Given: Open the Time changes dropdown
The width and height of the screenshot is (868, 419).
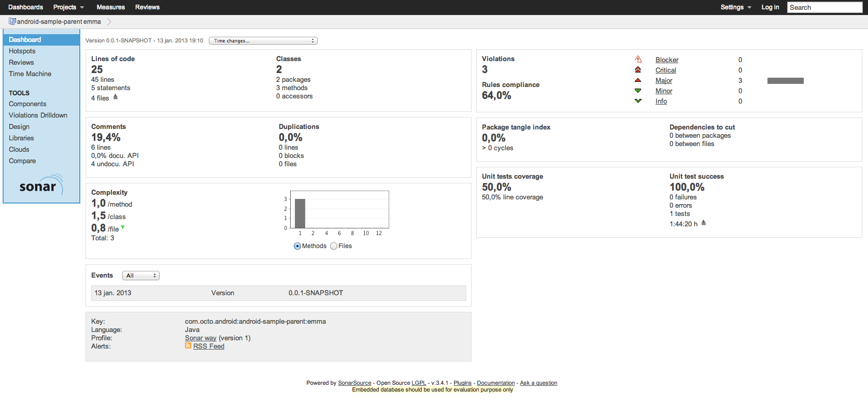Looking at the screenshot, I should click(263, 41).
